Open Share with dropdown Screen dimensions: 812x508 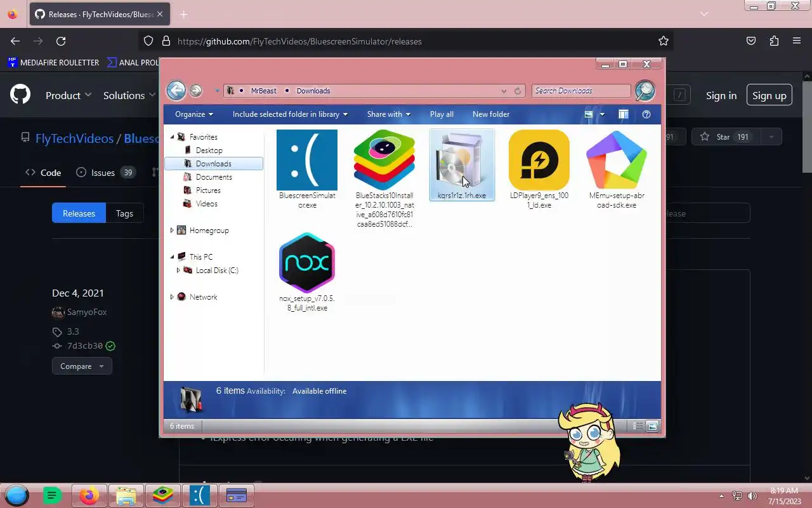(388, 114)
